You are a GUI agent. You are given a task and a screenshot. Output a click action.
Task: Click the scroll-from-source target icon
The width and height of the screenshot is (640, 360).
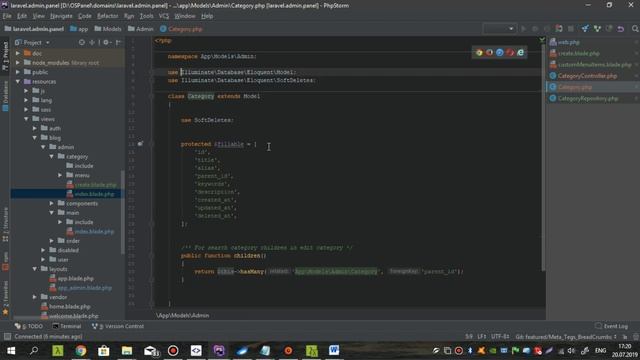coord(82,42)
